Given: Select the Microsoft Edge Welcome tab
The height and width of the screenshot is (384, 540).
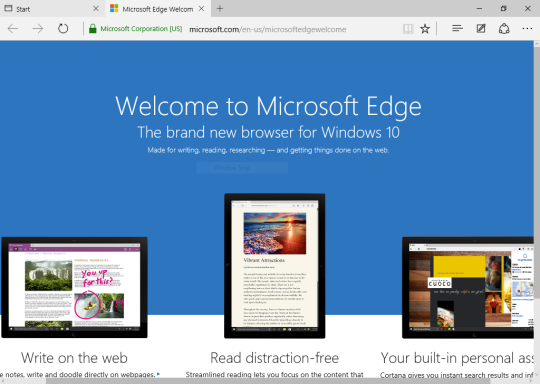Looking at the screenshot, I should (158, 9).
